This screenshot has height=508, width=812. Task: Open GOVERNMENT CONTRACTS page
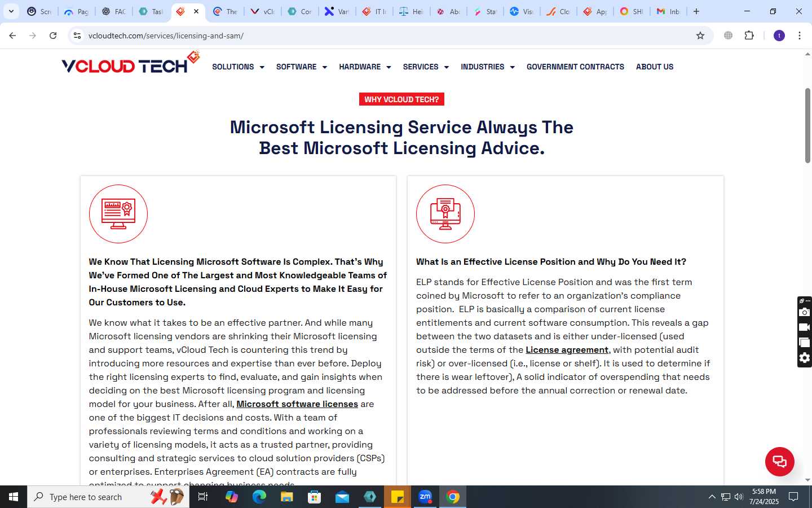point(575,67)
